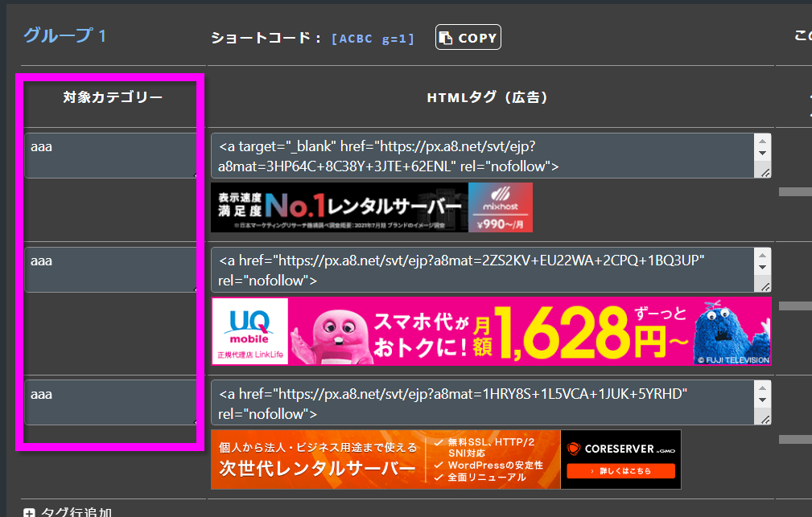812x517 pixels.
Task: Focus the second aaa category field
Action: 109,269
